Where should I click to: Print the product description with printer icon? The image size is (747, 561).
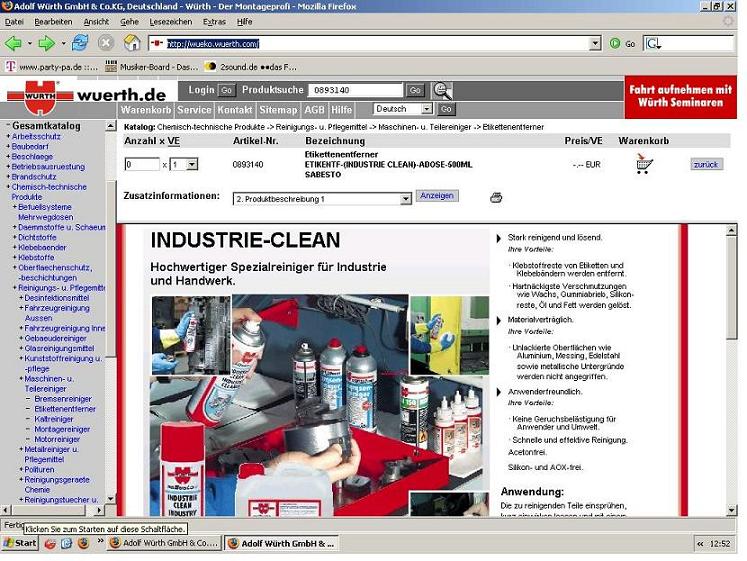coord(496,197)
